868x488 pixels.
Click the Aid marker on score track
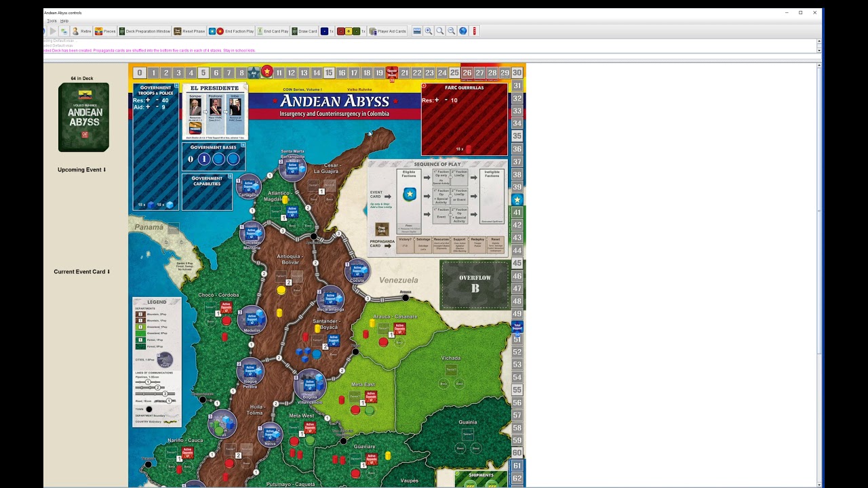(254, 72)
